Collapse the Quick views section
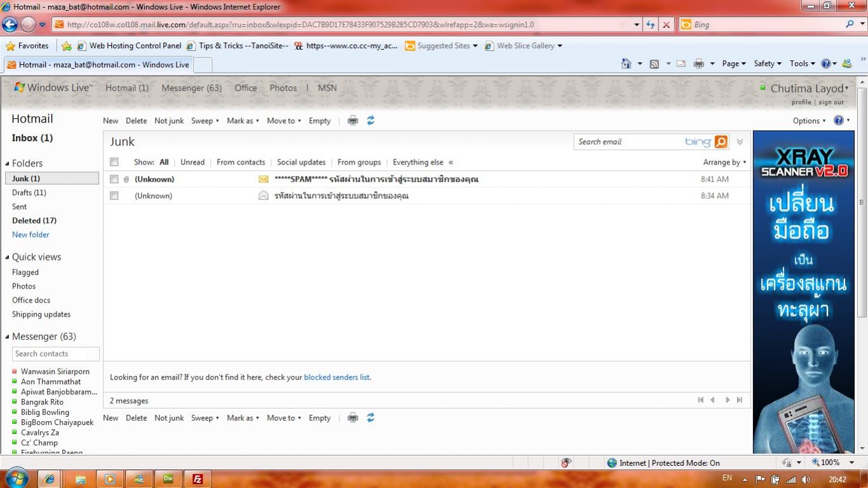The image size is (868, 488). pyautogui.click(x=8, y=257)
